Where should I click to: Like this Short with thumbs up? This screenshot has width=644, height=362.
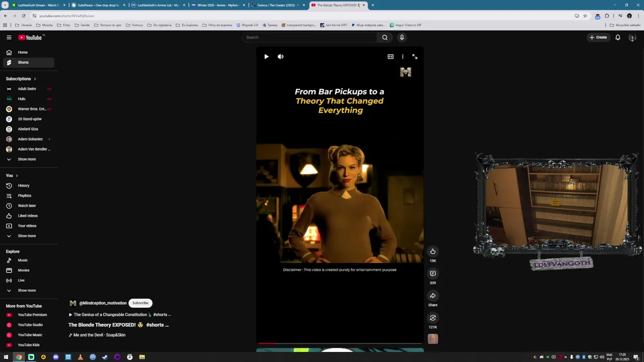pyautogui.click(x=433, y=251)
